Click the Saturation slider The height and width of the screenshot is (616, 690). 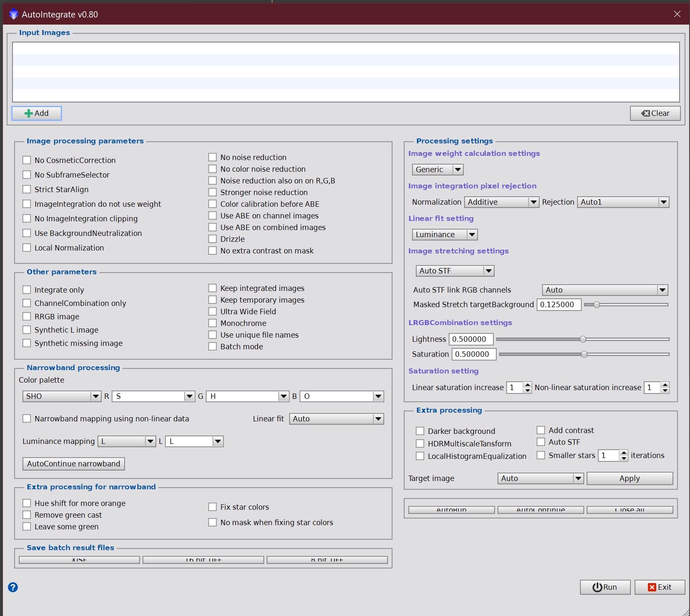584,354
